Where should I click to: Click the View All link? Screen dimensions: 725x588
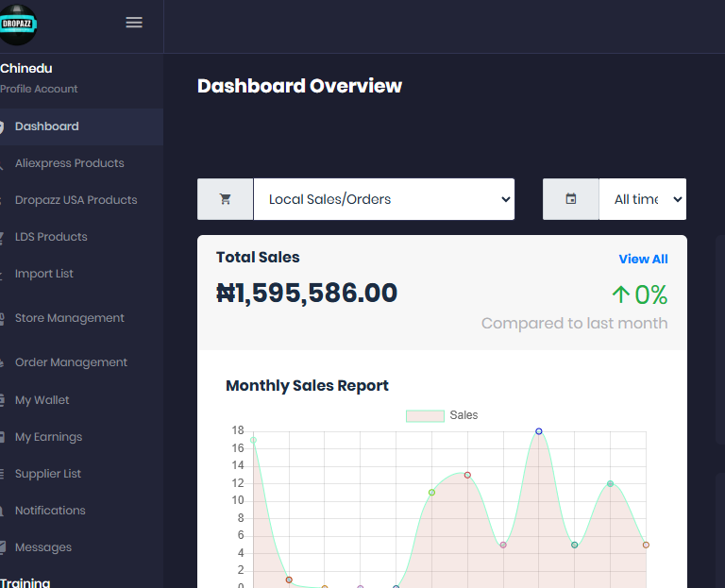(x=643, y=259)
